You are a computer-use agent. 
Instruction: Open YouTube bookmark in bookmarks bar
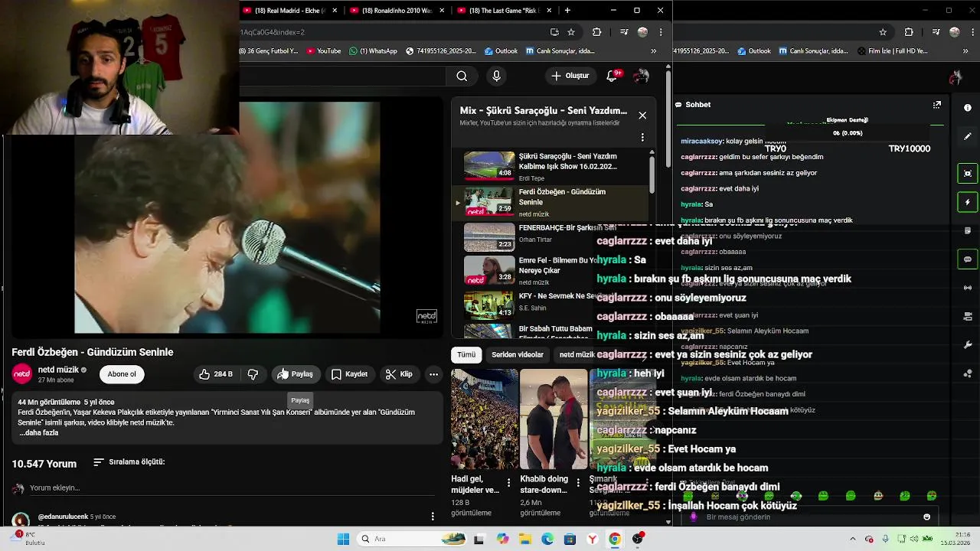coord(323,51)
